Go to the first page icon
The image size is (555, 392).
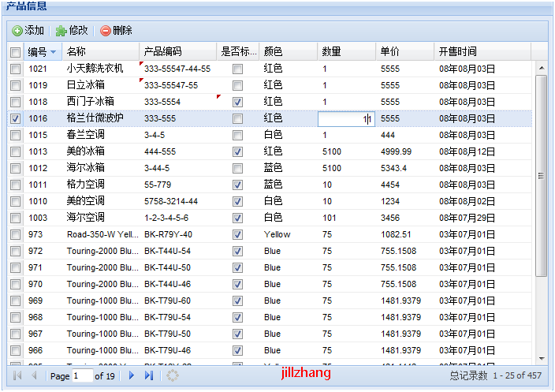[17, 376]
